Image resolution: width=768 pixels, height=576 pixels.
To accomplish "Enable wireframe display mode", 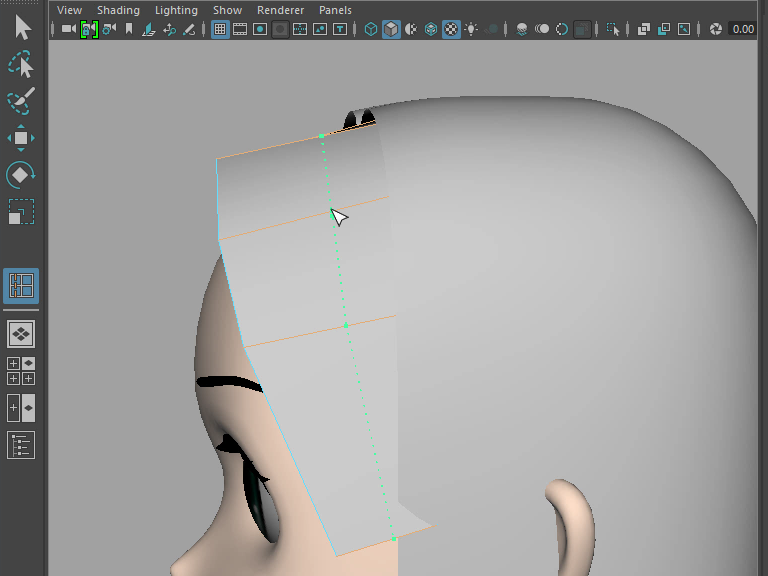I will (x=371, y=30).
